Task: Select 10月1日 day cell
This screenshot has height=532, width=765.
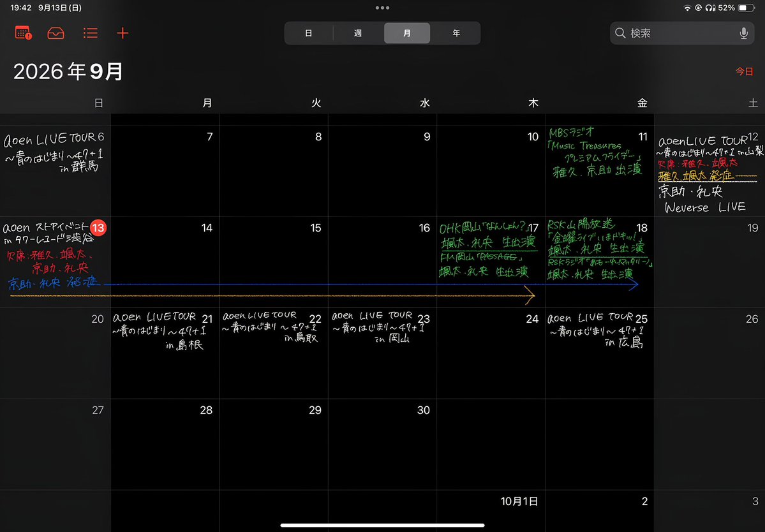Action: pos(491,511)
